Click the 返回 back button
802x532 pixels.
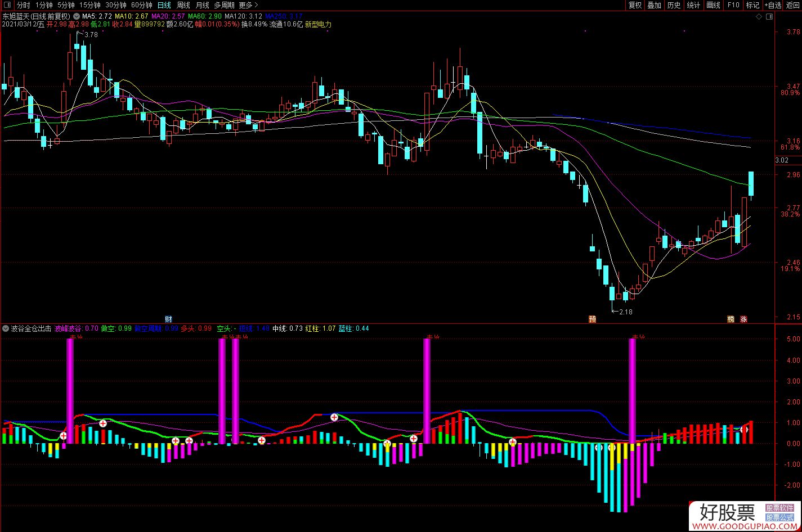[792, 5]
